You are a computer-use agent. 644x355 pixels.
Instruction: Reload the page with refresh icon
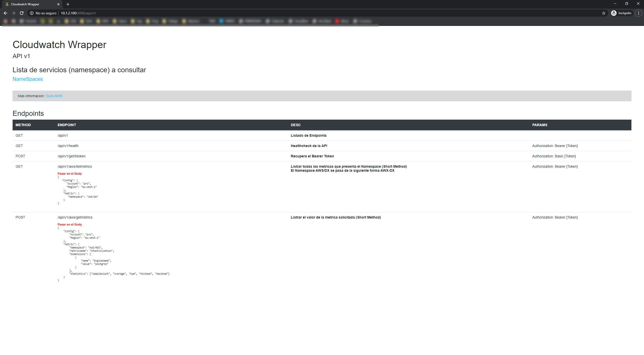[22, 13]
